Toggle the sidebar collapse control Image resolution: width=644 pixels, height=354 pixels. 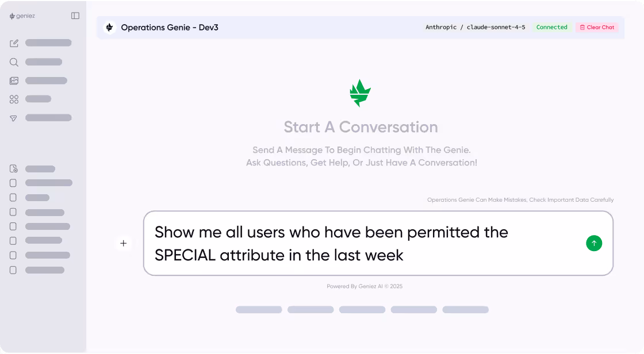coord(75,16)
